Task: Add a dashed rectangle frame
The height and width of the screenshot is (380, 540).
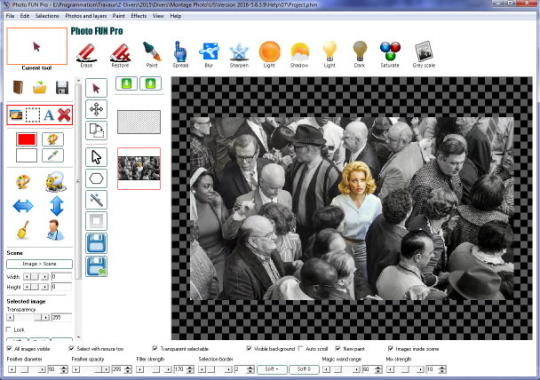Action: [33, 115]
